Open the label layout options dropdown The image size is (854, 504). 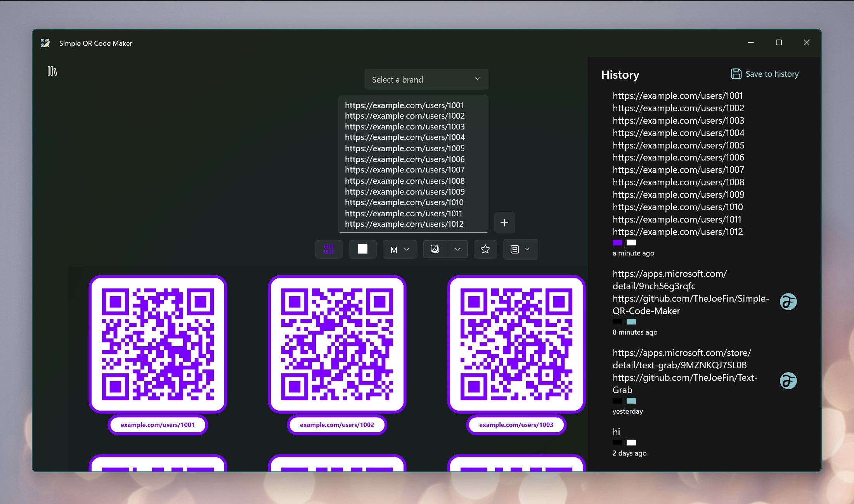point(520,249)
